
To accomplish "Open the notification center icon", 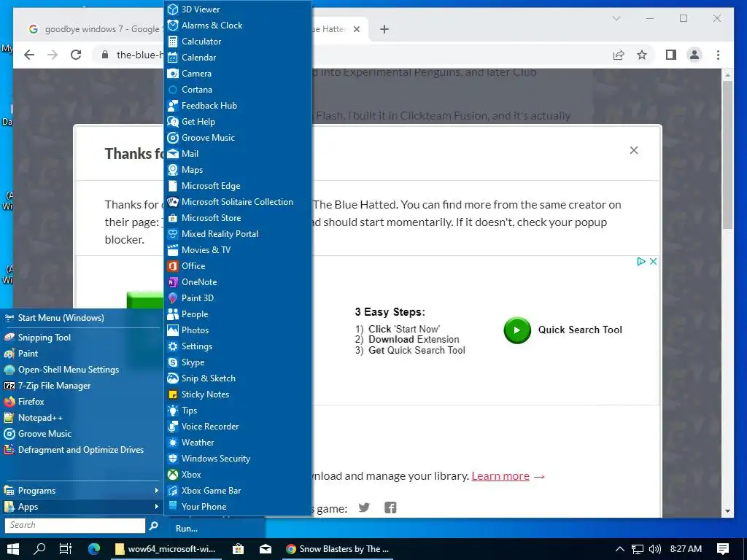I will click(723, 549).
